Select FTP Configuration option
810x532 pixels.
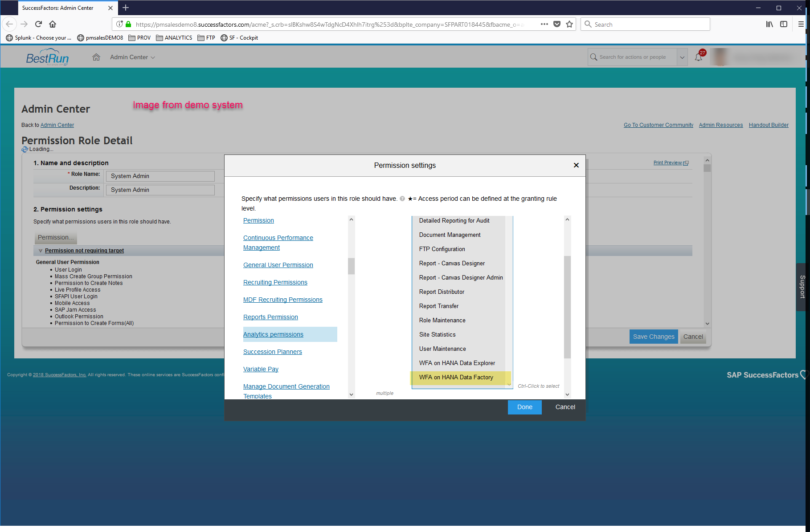pyautogui.click(x=459, y=249)
